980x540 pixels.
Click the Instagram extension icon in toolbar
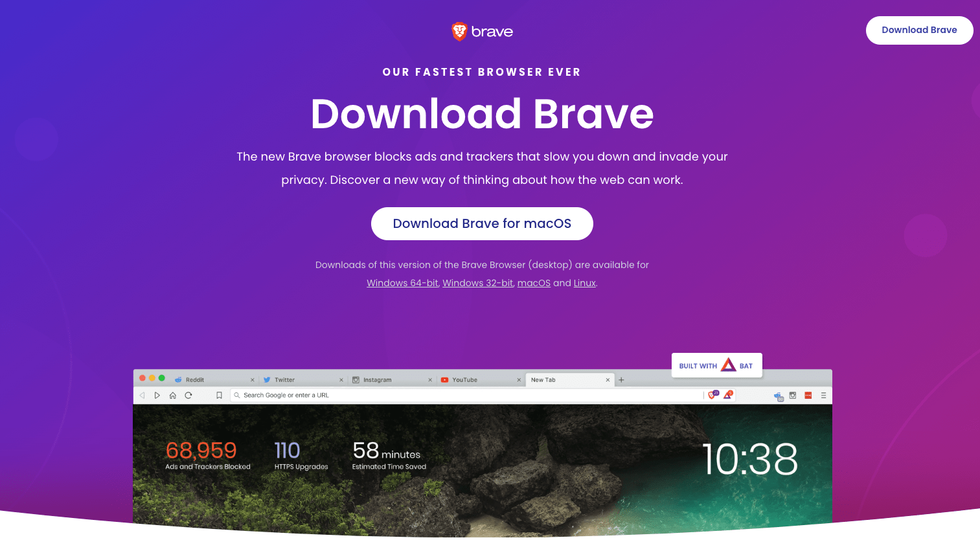tap(793, 395)
